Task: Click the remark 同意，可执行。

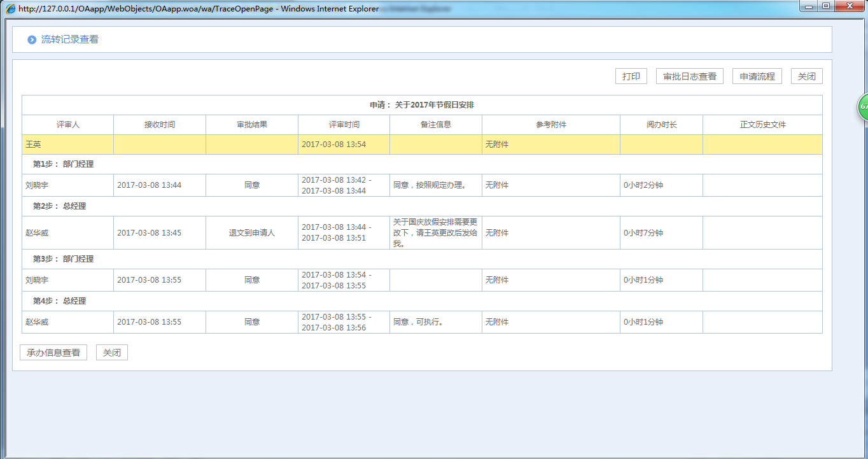Action: point(418,322)
